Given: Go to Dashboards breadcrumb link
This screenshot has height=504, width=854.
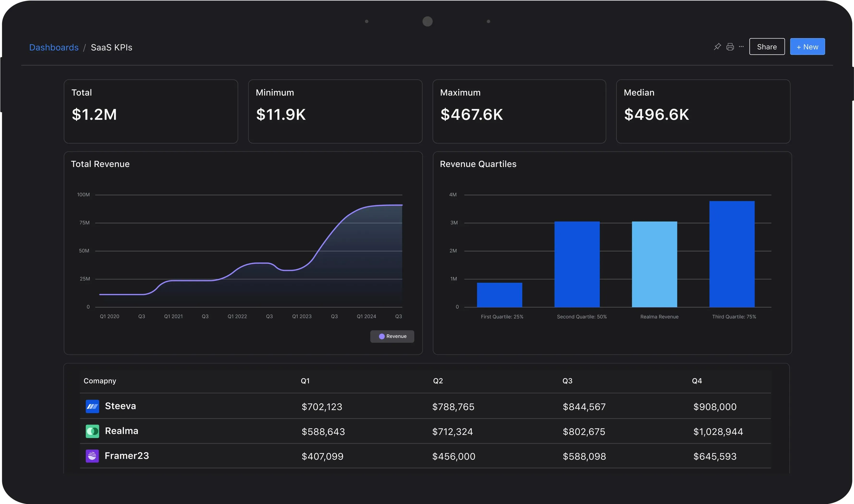Looking at the screenshot, I should 54,47.
